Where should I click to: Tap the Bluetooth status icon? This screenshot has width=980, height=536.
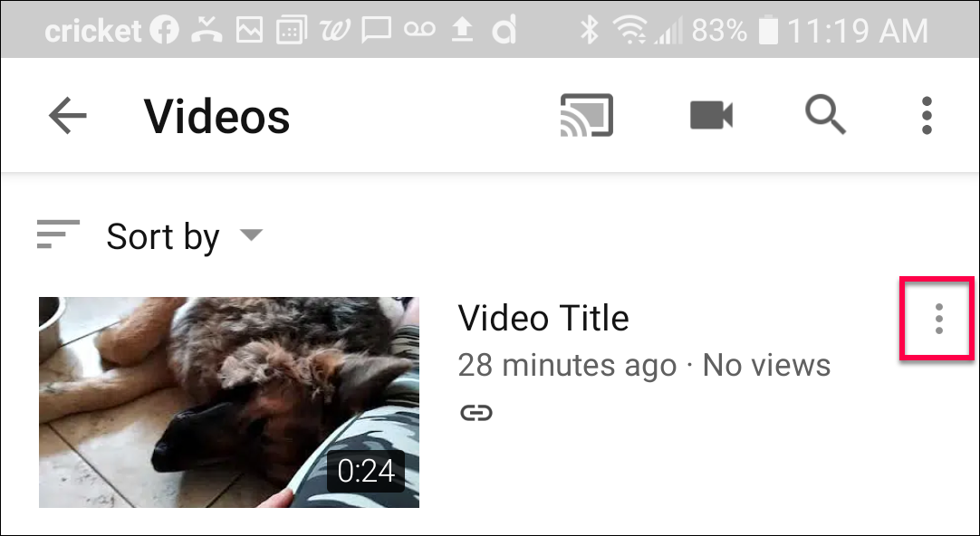click(x=588, y=30)
